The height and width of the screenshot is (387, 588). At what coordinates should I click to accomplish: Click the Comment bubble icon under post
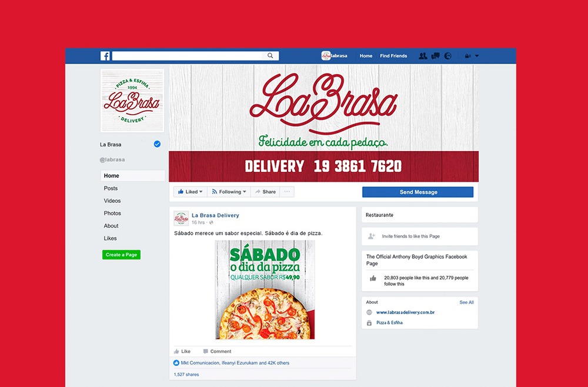tap(205, 351)
